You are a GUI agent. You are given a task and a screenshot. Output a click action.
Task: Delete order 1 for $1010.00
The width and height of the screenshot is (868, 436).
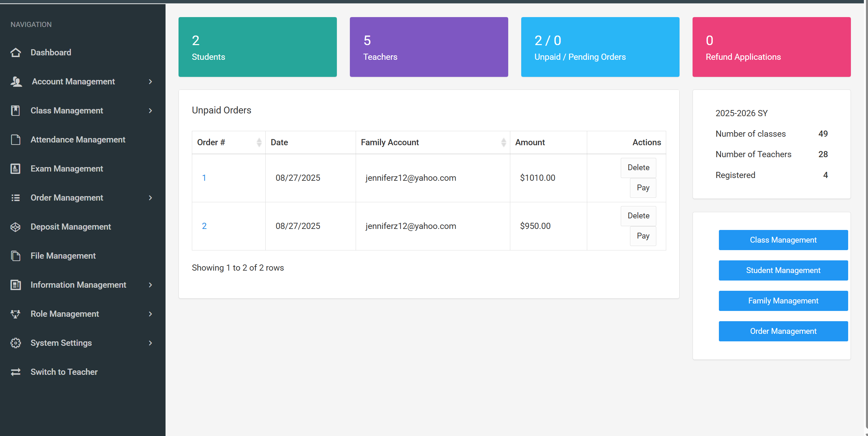tap(638, 168)
